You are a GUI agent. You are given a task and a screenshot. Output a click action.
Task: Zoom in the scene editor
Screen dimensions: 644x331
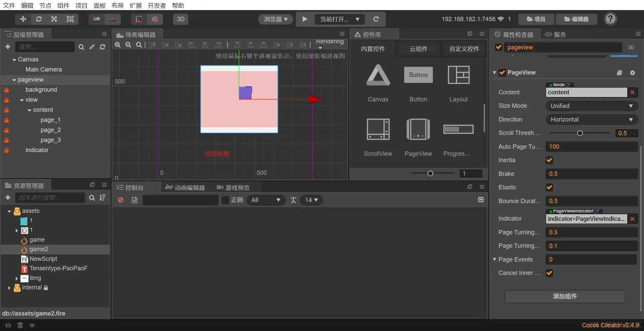tap(118, 45)
